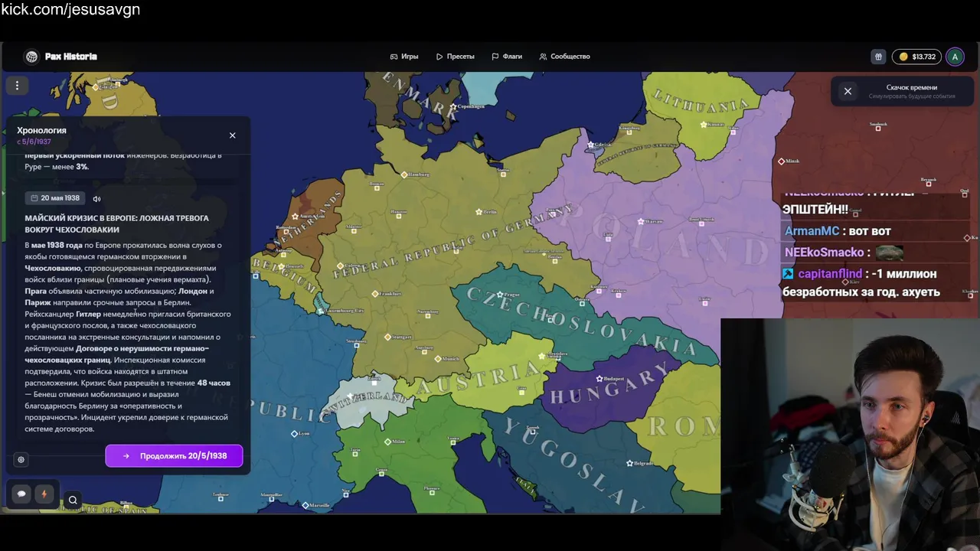Image resolution: width=980 pixels, height=551 pixels.
Task: Select the Prague city marker
Action: point(500,294)
